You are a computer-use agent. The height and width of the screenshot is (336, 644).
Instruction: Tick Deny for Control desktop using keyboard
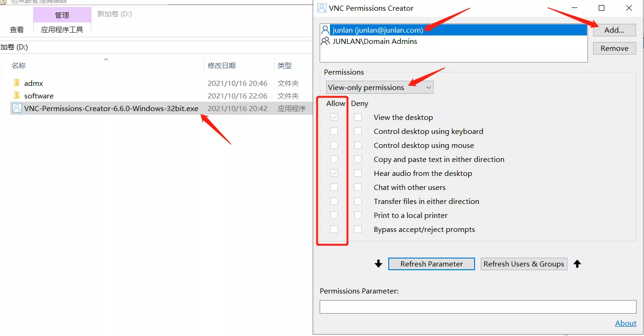click(358, 132)
